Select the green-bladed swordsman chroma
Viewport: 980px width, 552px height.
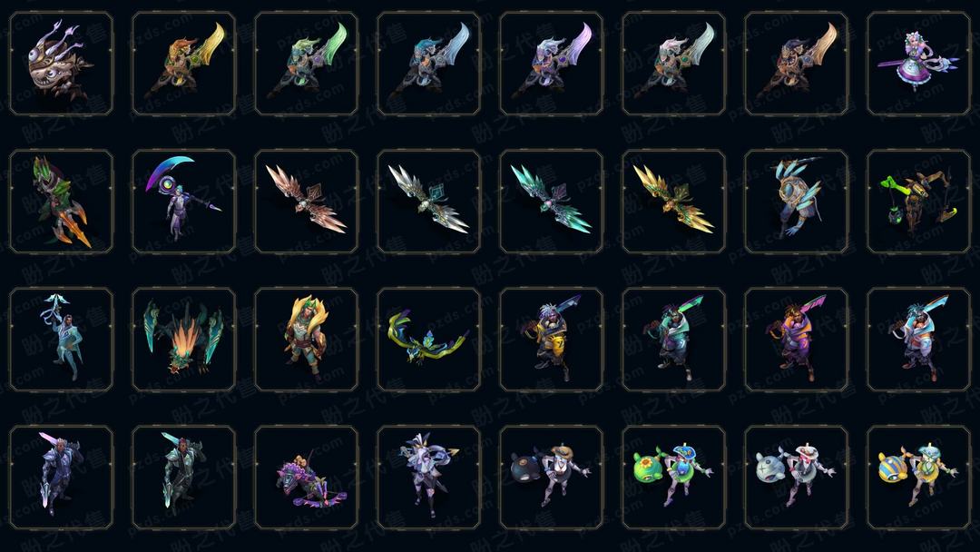307,64
